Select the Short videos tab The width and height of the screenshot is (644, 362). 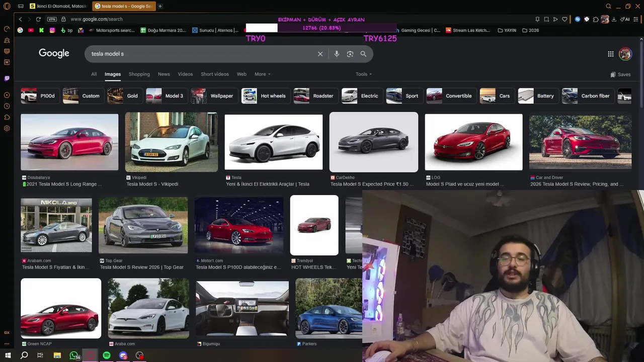(214, 74)
